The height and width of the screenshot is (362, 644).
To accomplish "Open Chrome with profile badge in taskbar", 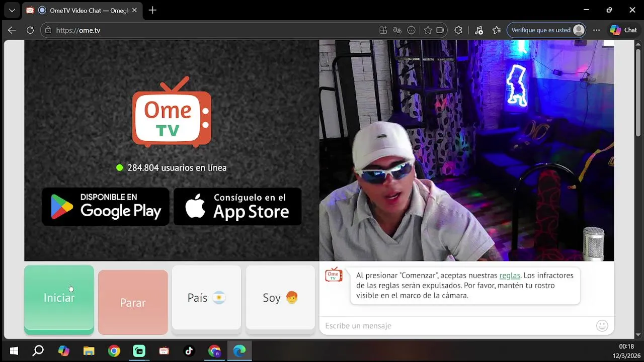I will point(214,351).
